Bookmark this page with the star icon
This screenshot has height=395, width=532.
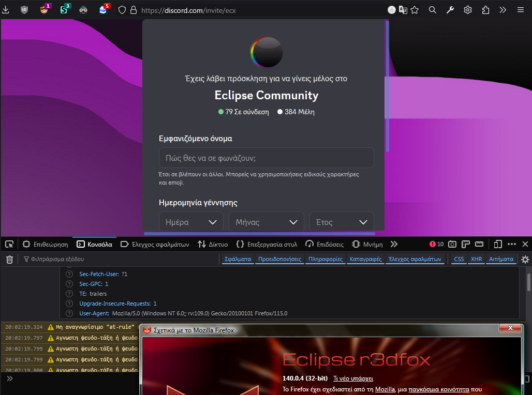coord(415,10)
